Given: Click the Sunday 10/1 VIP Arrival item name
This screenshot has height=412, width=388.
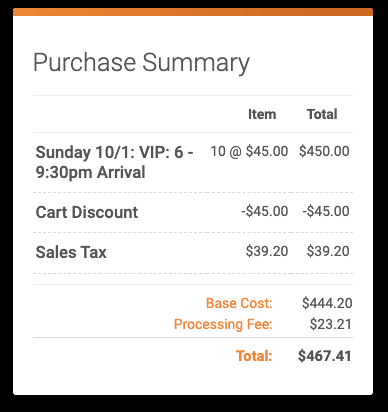Looking at the screenshot, I should point(114,162).
